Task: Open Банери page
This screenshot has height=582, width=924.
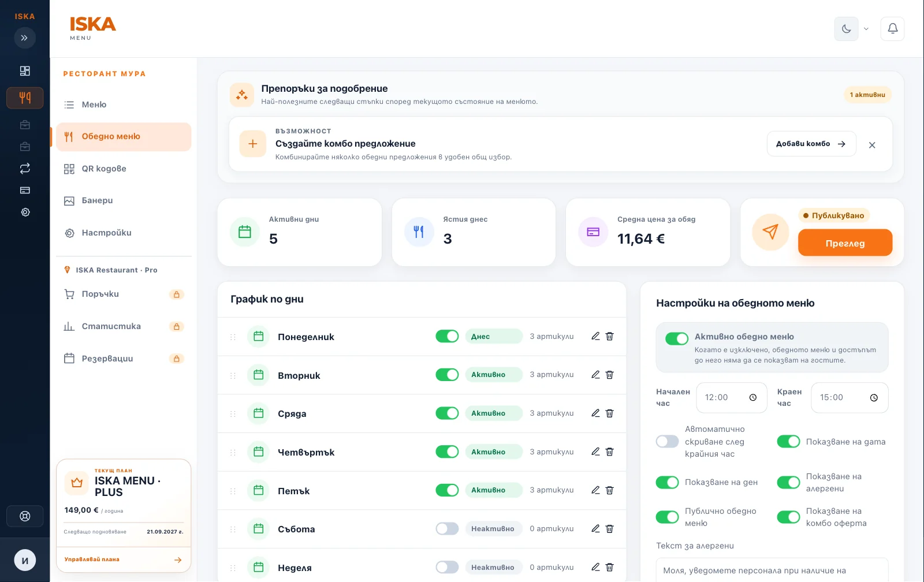Action: pyautogui.click(x=124, y=201)
